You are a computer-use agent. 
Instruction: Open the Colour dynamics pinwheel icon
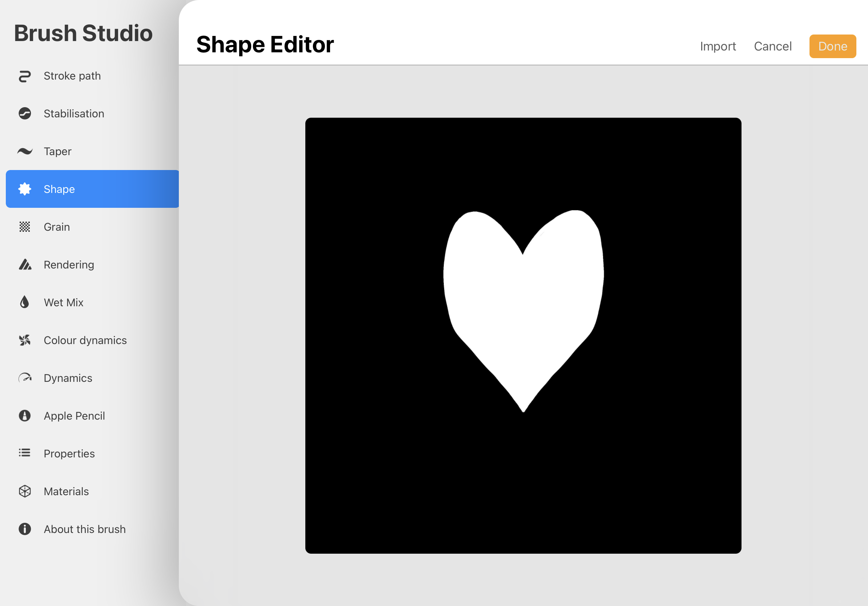(24, 340)
